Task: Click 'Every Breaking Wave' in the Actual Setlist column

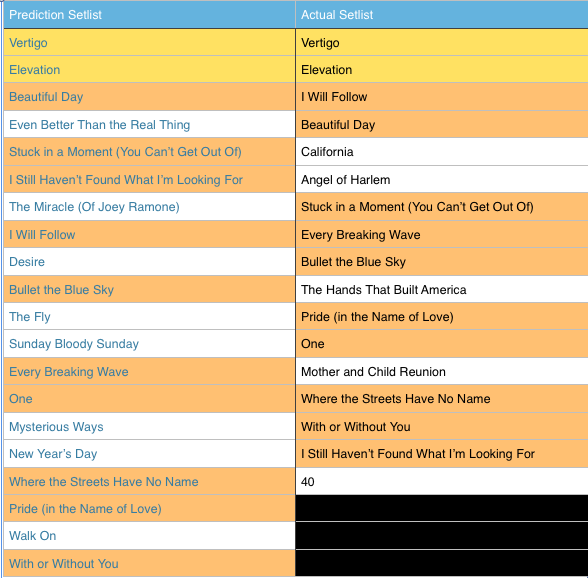Action: click(442, 234)
